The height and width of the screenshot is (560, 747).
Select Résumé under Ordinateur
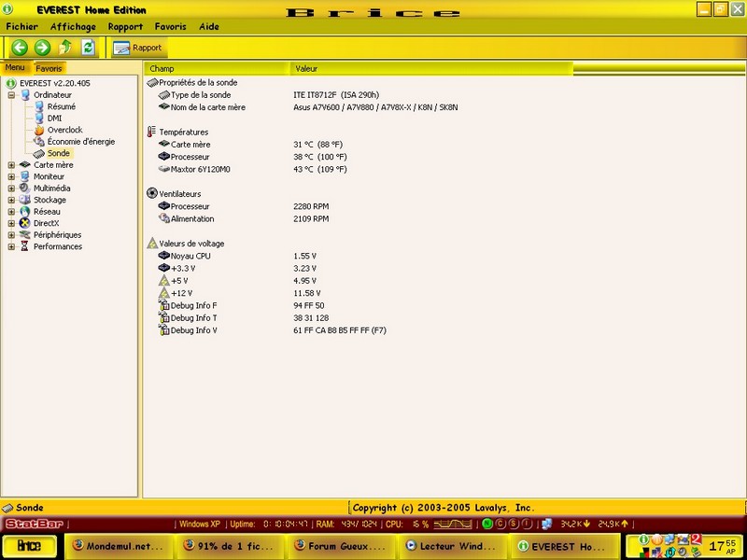(61, 106)
